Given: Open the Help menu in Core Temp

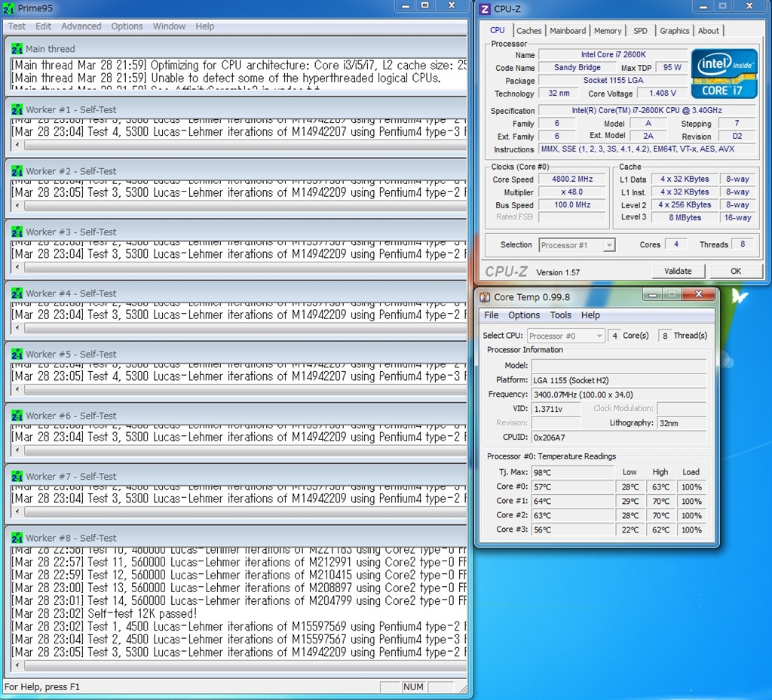Looking at the screenshot, I should (x=590, y=315).
